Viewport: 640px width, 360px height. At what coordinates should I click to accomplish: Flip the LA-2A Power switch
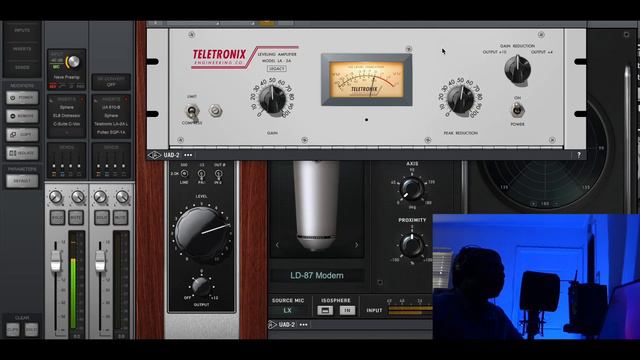click(518, 110)
